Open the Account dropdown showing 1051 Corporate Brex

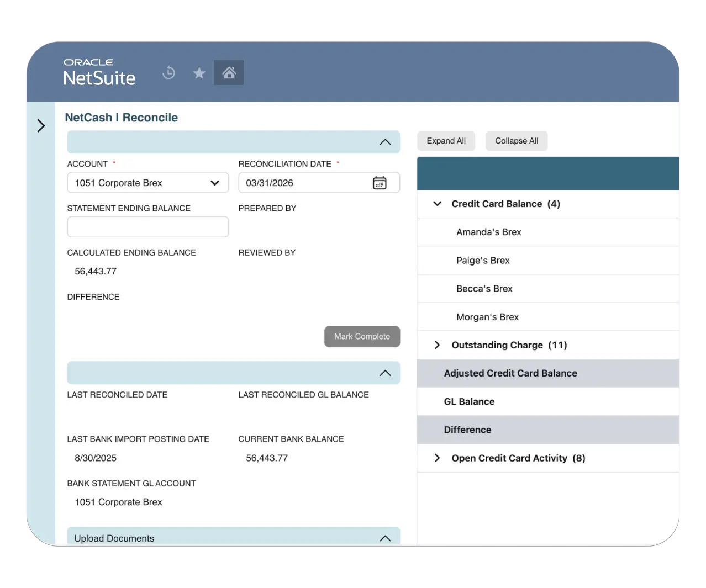pyautogui.click(x=148, y=183)
